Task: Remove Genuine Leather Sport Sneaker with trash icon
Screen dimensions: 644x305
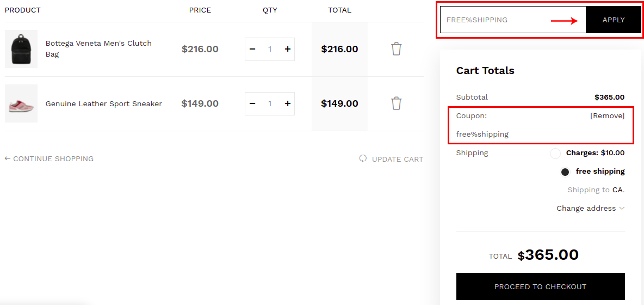Action: [x=396, y=103]
